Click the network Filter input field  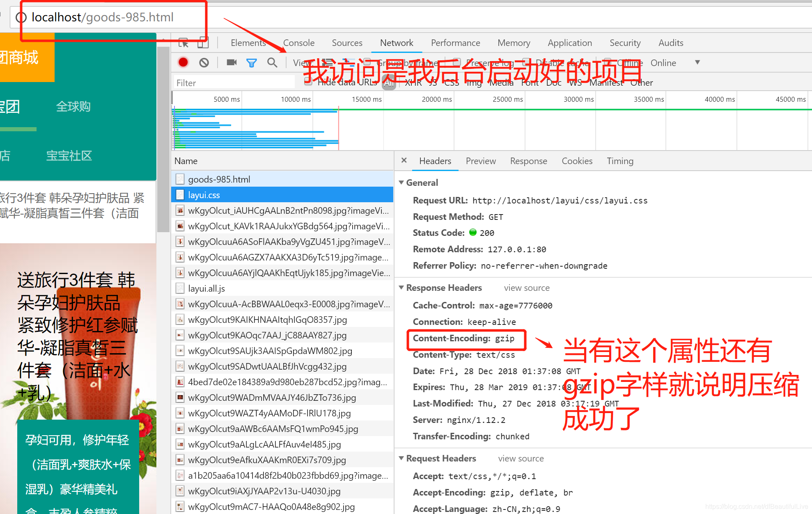[x=234, y=83]
